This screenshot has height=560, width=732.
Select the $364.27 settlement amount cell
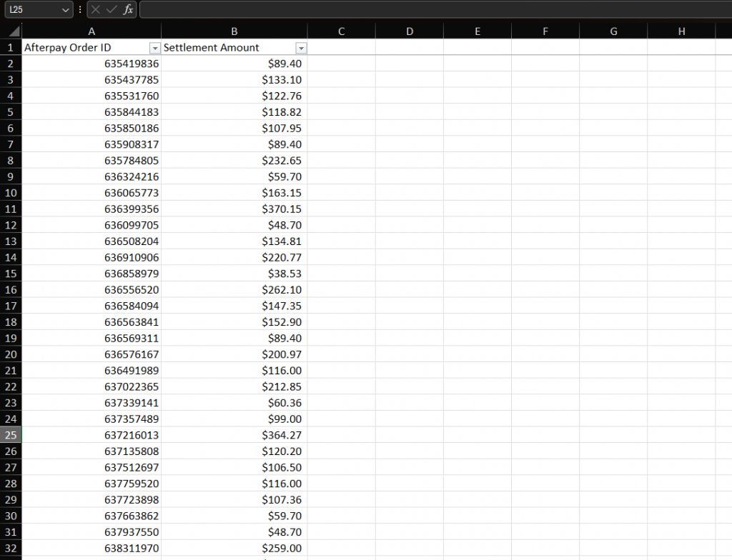click(x=234, y=435)
